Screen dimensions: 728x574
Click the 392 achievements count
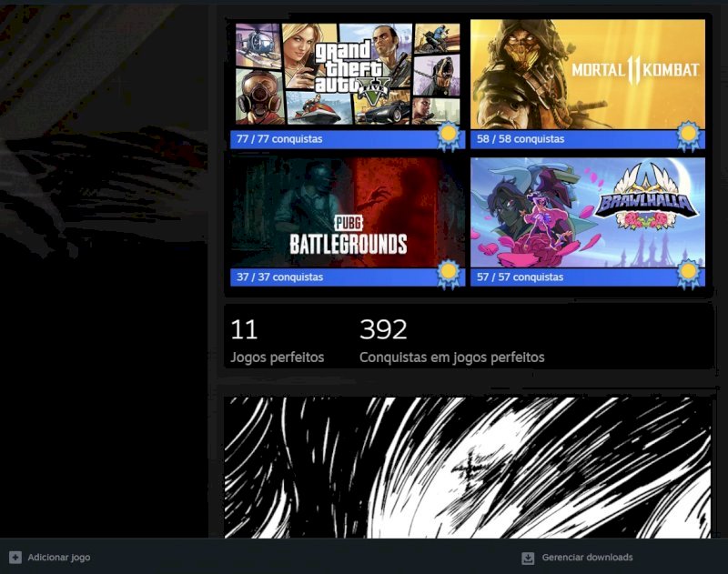pos(383,329)
